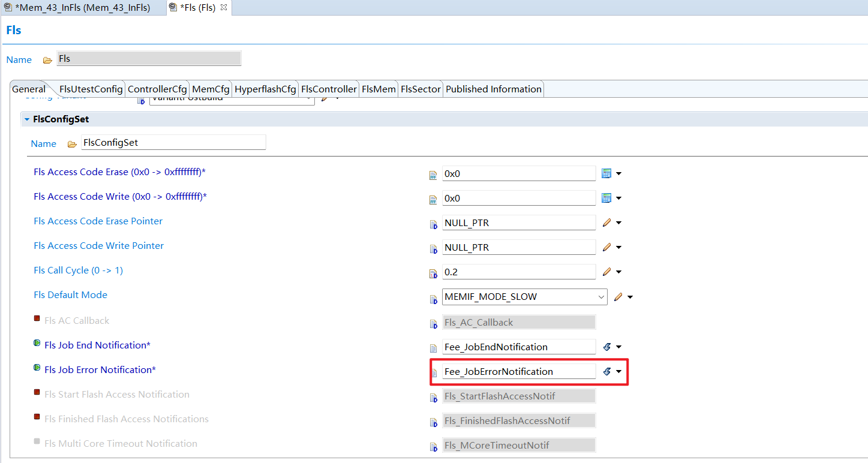Click pencil icon beside Fls Call Cycle

[606, 272]
